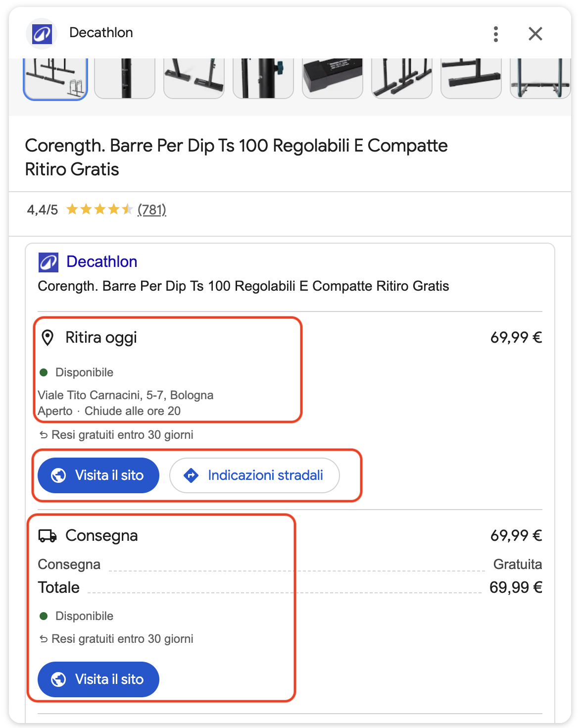583x728 pixels.
Task: Click the return arrow icon under pickup section
Action: (44, 435)
